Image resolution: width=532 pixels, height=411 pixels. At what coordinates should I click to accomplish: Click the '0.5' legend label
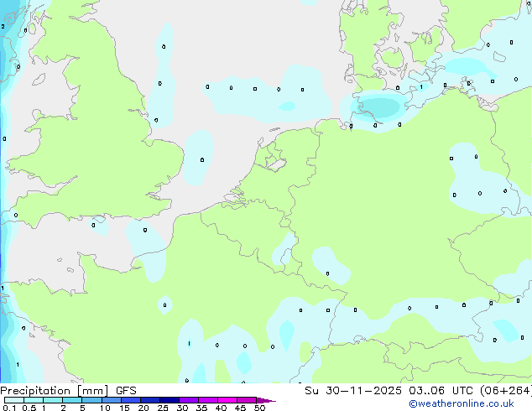pos(29,408)
